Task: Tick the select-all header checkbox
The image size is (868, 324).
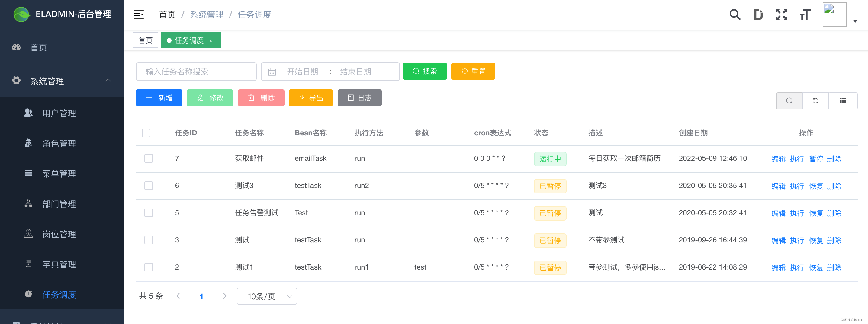Action: 146,133
